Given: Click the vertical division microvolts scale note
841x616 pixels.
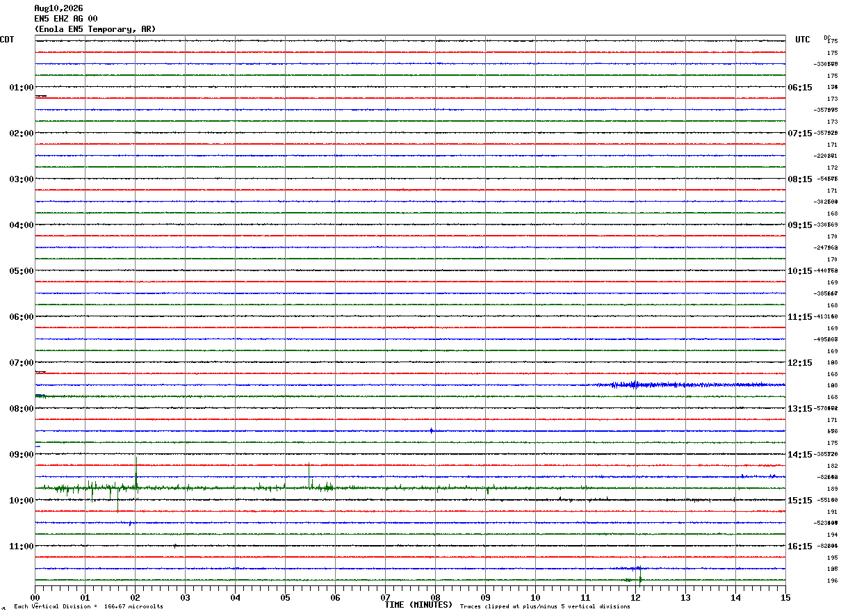Looking at the screenshot, I should click(88, 607).
